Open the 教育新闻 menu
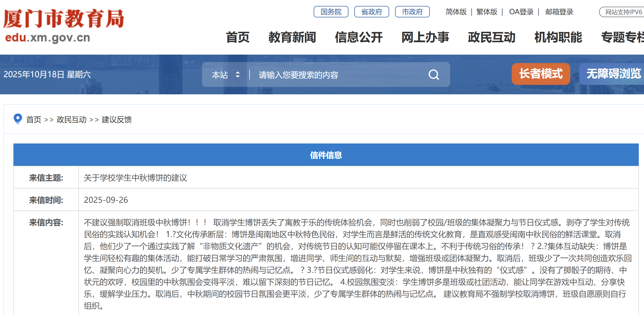 292,37
